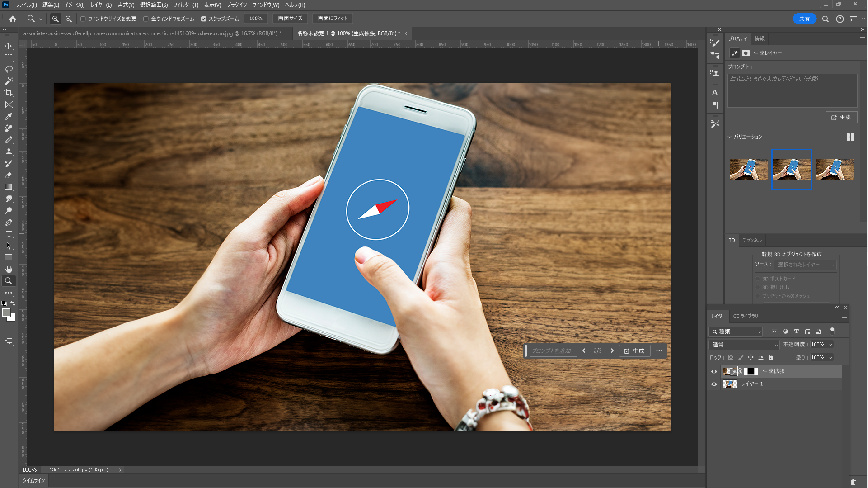
Task: Select the Horizontal Type tool
Action: (9, 234)
